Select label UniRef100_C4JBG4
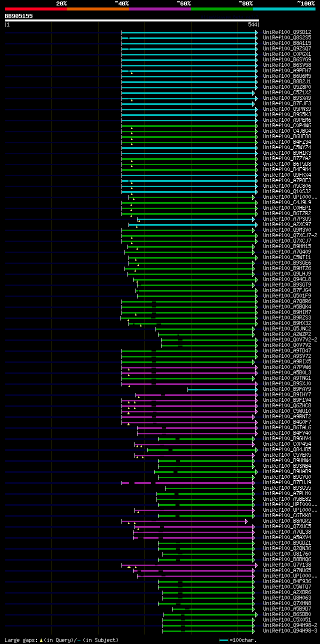Image resolution: width=320 pixels, height=644 pixels. tap(287, 131)
